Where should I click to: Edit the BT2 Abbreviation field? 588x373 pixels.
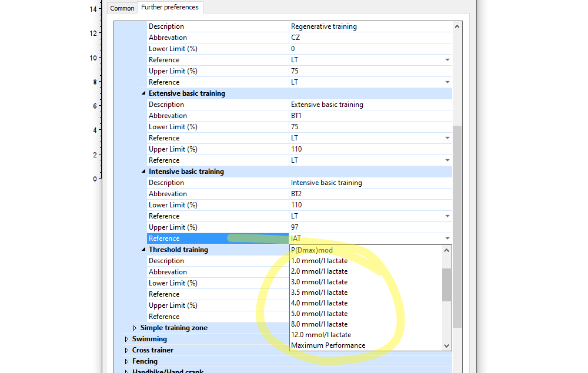click(x=370, y=194)
